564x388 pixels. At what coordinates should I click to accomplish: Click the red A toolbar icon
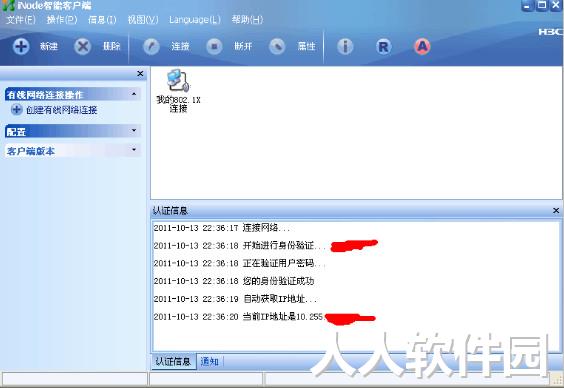422,46
